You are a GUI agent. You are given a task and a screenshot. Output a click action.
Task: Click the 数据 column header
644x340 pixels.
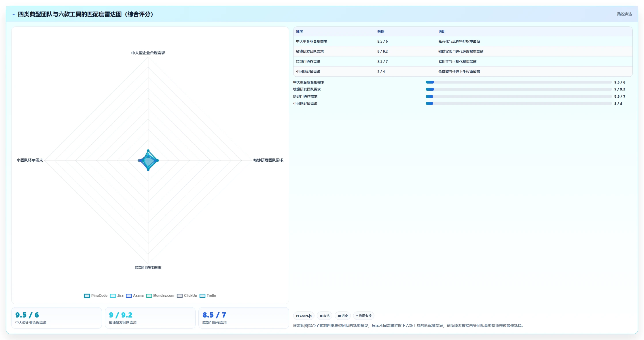coord(381,32)
